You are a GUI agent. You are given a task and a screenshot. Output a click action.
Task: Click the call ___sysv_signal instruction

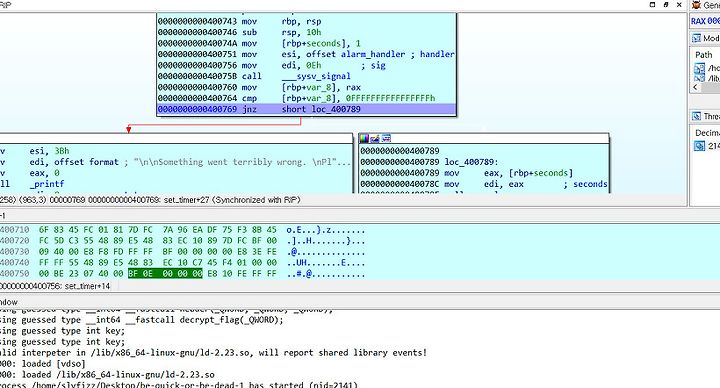tap(254, 76)
